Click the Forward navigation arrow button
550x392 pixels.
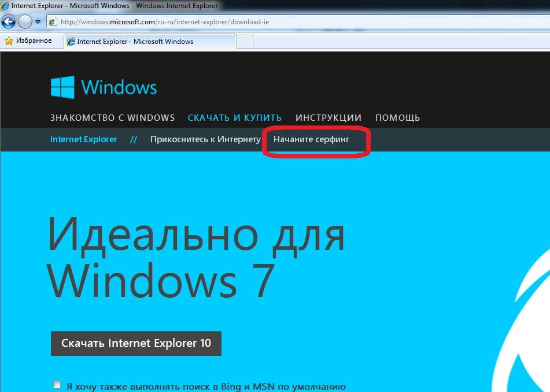coord(25,22)
